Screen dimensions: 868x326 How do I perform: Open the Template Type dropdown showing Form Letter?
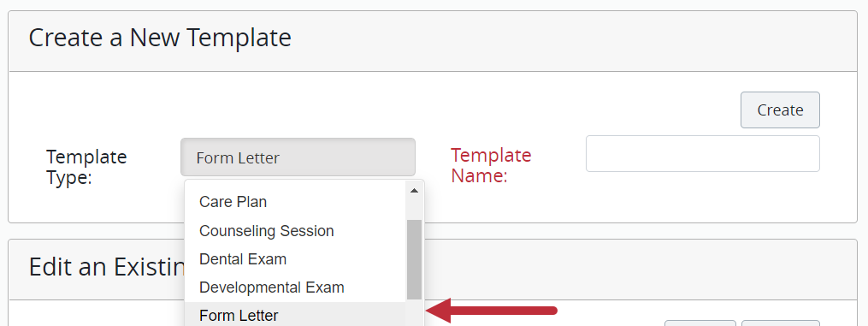298,157
